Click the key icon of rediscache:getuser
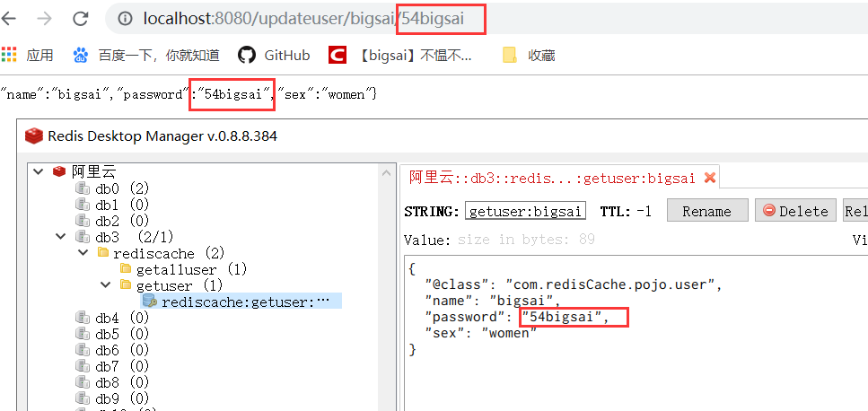The image size is (868, 411). tap(150, 301)
